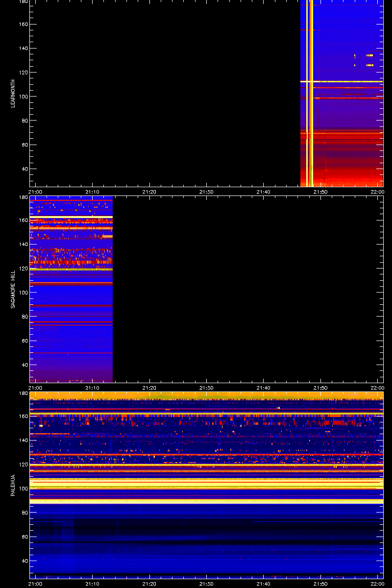Click the 120 frequency tick on Learmonth axis

tap(24, 73)
